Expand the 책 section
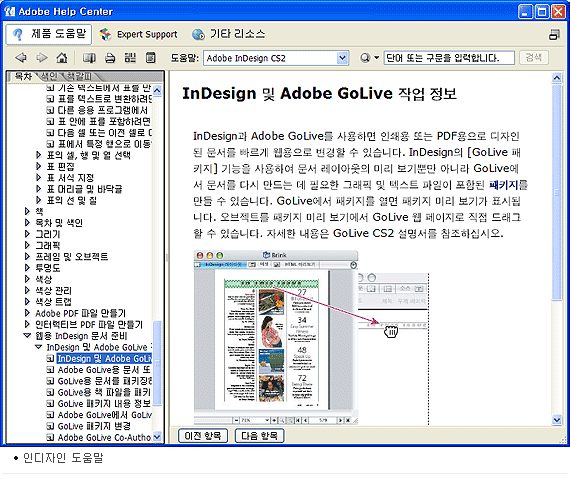This screenshot has height=479, width=570. click(27, 212)
